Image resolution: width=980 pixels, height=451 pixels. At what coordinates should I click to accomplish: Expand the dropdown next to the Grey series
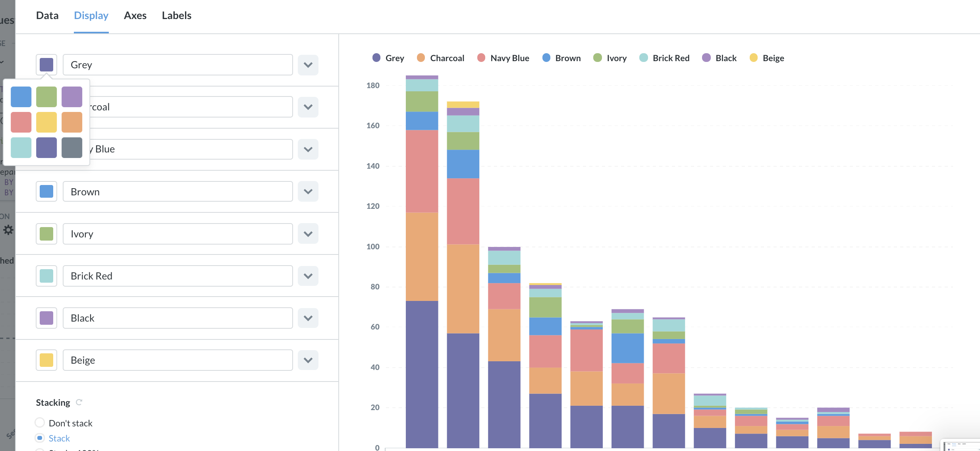tap(308, 65)
